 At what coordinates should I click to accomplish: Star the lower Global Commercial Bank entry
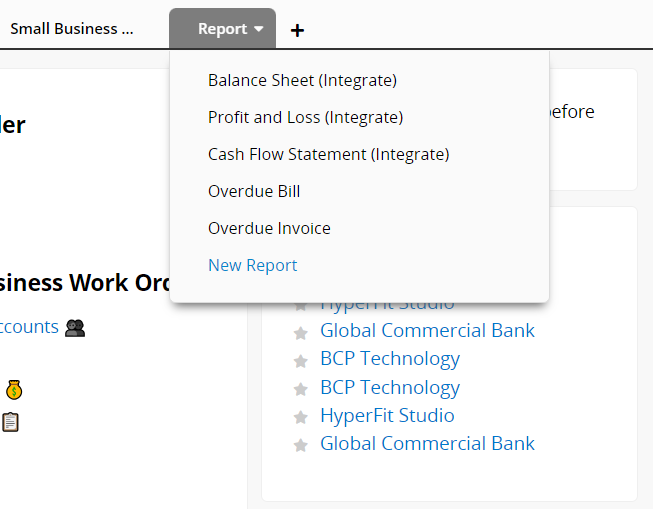click(300, 445)
